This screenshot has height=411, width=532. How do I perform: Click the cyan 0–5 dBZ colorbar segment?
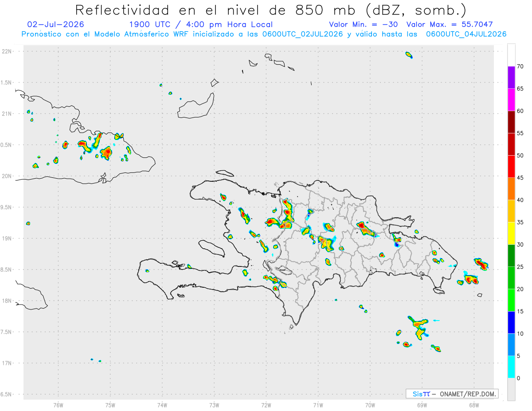click(511, 367)
